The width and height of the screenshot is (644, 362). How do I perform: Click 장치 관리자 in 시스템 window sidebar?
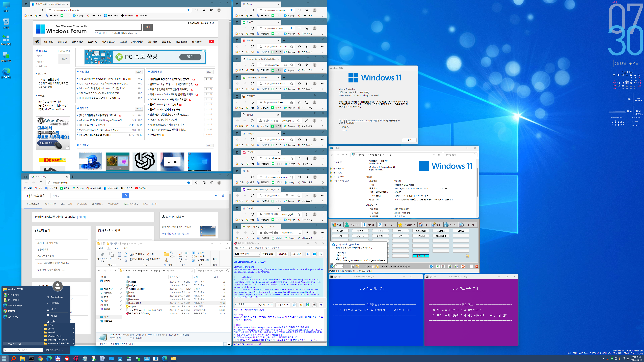[x=338, y=168]
